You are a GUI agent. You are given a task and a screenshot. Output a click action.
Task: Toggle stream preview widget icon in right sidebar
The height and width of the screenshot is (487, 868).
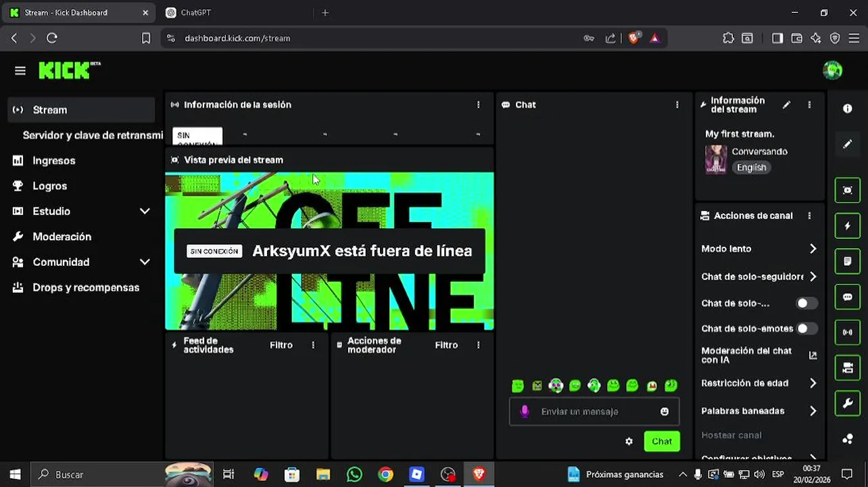click(847, 190)
